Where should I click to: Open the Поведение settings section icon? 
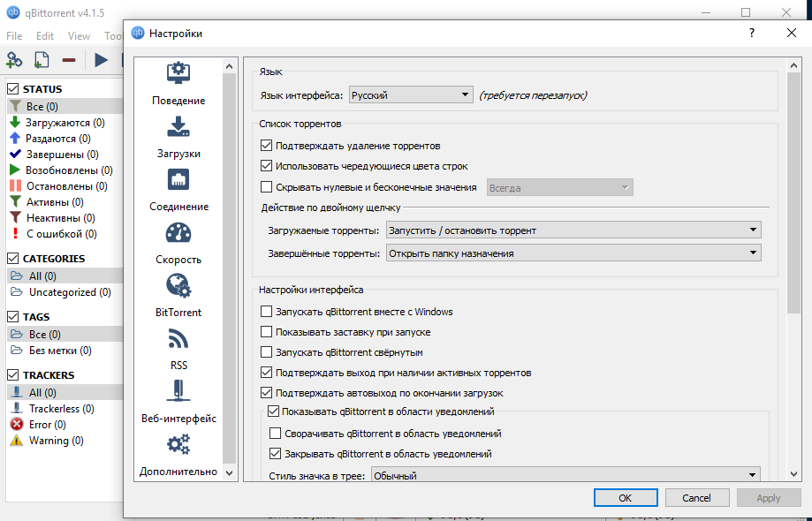point(178,73)
